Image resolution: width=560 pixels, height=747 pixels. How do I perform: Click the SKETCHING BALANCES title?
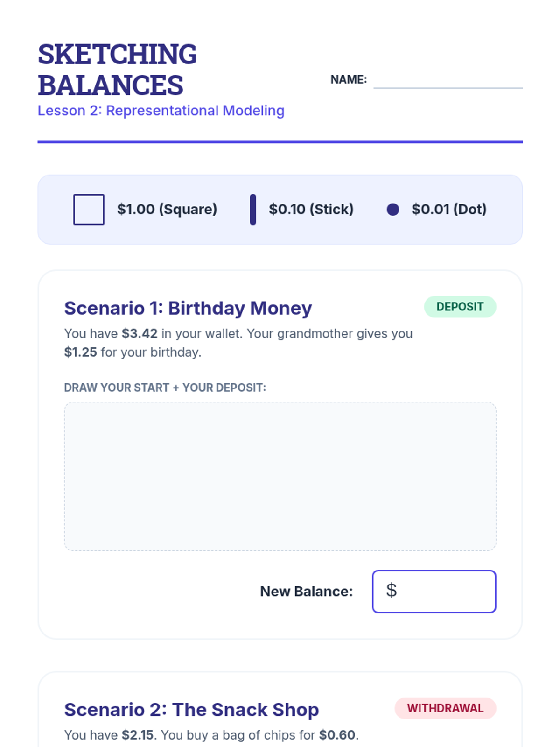pos(117,70)
